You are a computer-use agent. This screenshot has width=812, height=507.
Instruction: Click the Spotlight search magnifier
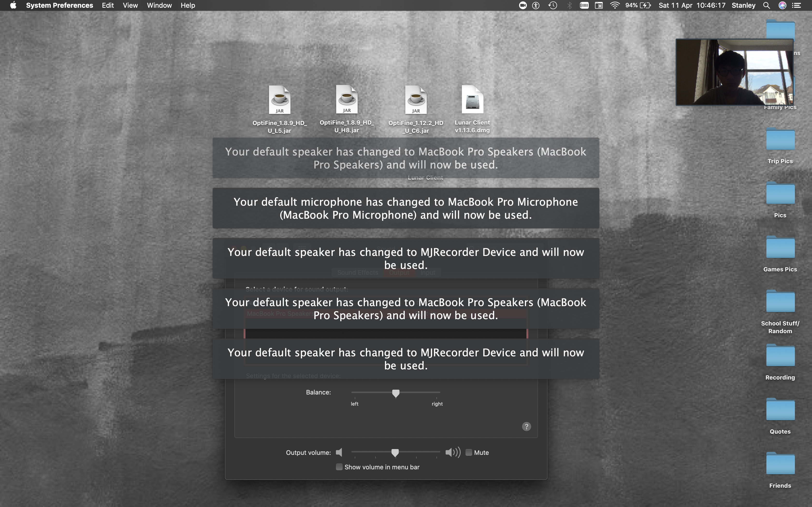[x=766, y=5]
